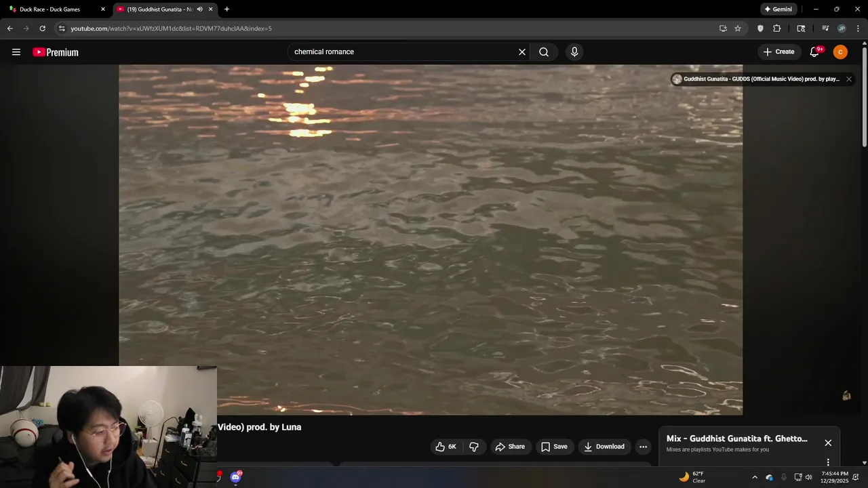Viewport: 868px width, 488px height.
Task: Dislike the video with thumbs down
Action: click(474, 447)
